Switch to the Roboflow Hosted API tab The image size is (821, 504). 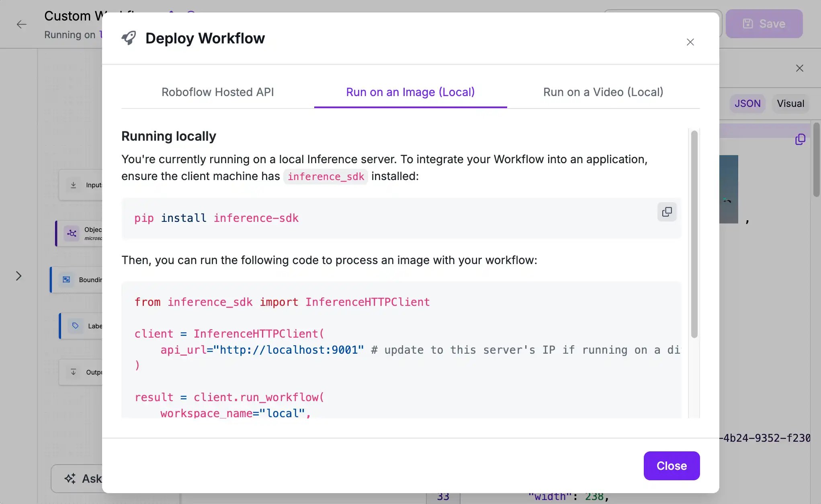click(217, 92)
